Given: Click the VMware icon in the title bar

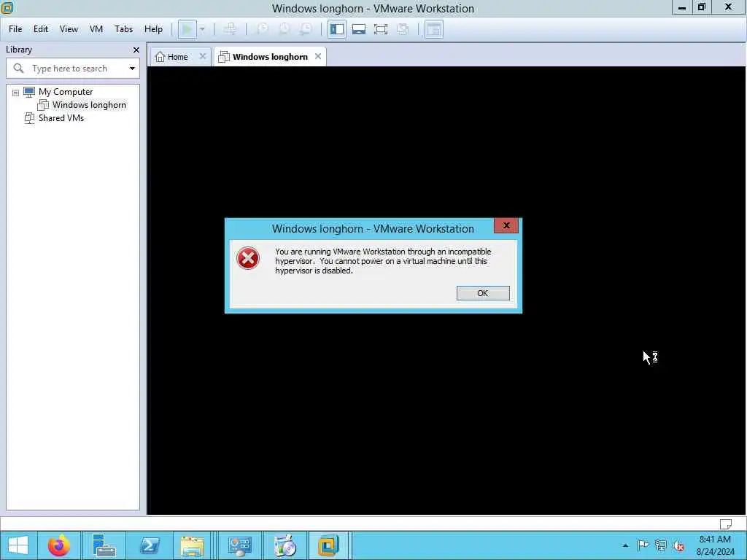Looking at the screenshot, I should 7,7.
